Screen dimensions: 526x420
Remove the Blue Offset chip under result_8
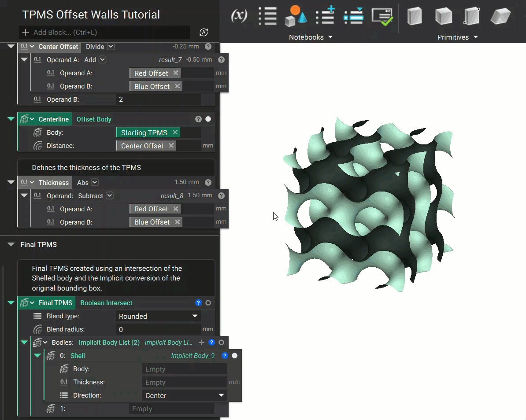pos(178,222)
